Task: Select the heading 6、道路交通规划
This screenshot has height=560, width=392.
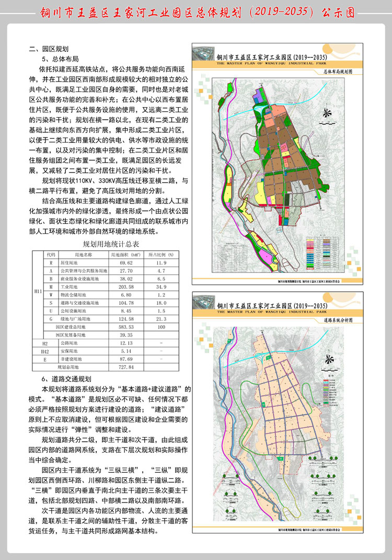Action: tap(66, 379)
